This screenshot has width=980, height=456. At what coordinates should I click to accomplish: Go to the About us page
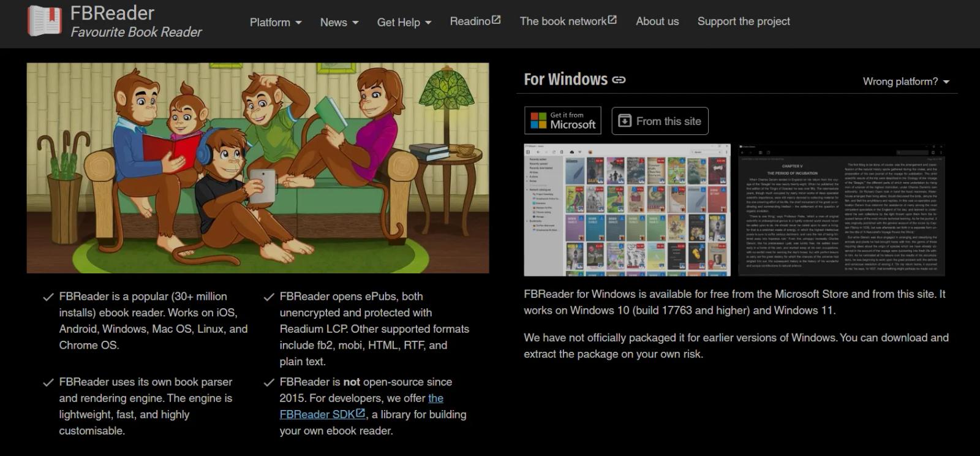tap(657, 21)
